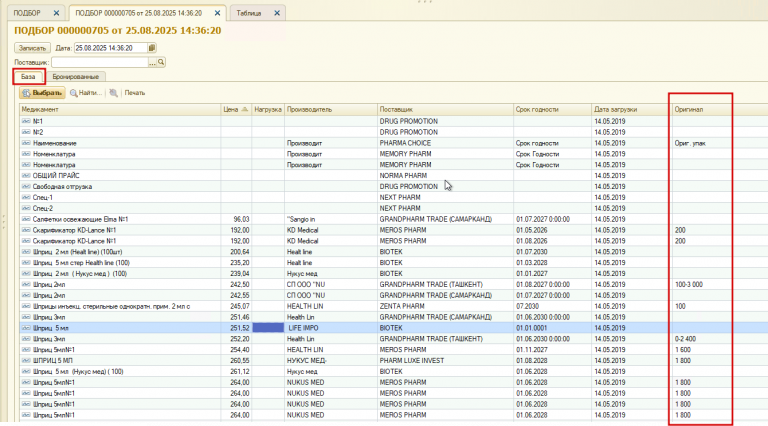Click row icon of Спец-2
The width and height of the screenshot is (768, 426).
click(26, 208)
